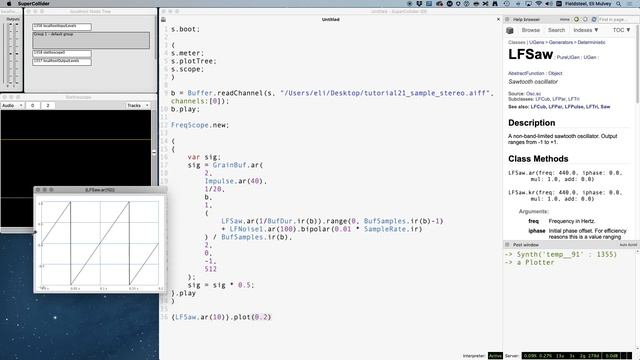Reload the Help browser page
This screenshot has height=360, width=640.
coord(594,19)
